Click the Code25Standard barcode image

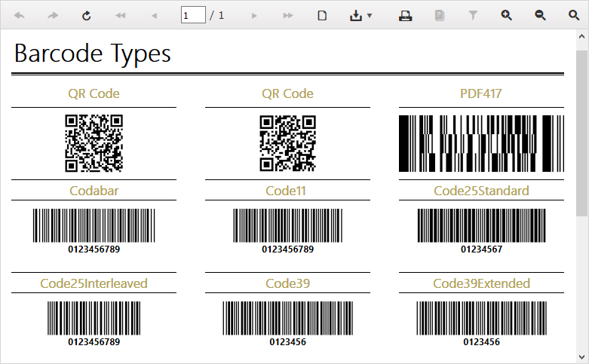click(482, 225)
